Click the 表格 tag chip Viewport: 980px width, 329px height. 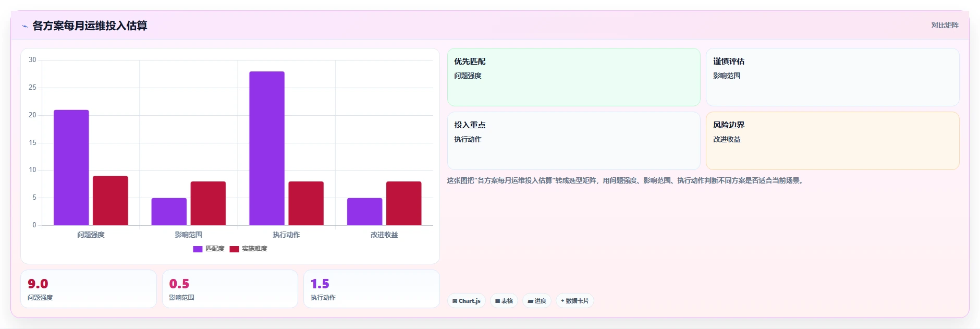(x=504, y=301)
